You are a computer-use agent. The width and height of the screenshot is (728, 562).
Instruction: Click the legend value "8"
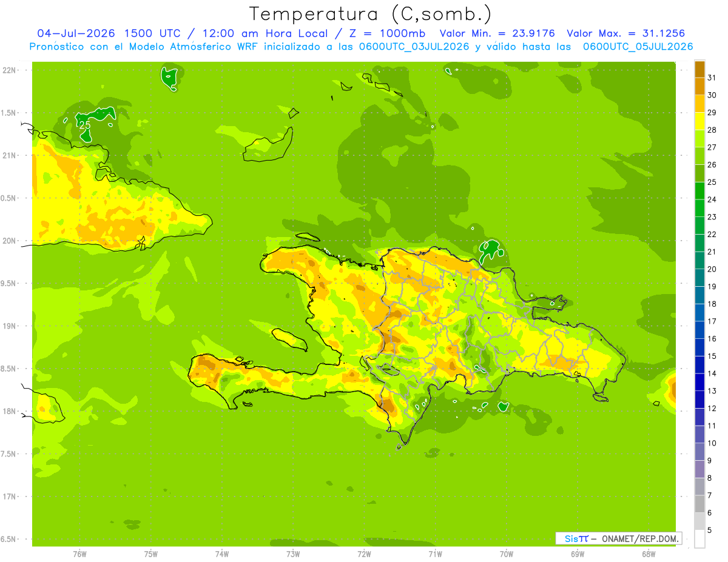[710, 478]
